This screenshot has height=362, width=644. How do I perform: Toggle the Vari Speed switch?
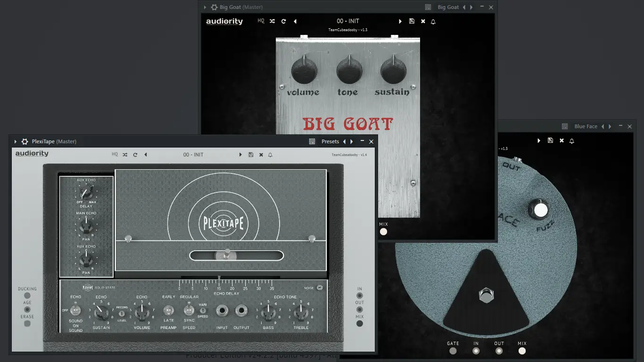coord(203,310)
